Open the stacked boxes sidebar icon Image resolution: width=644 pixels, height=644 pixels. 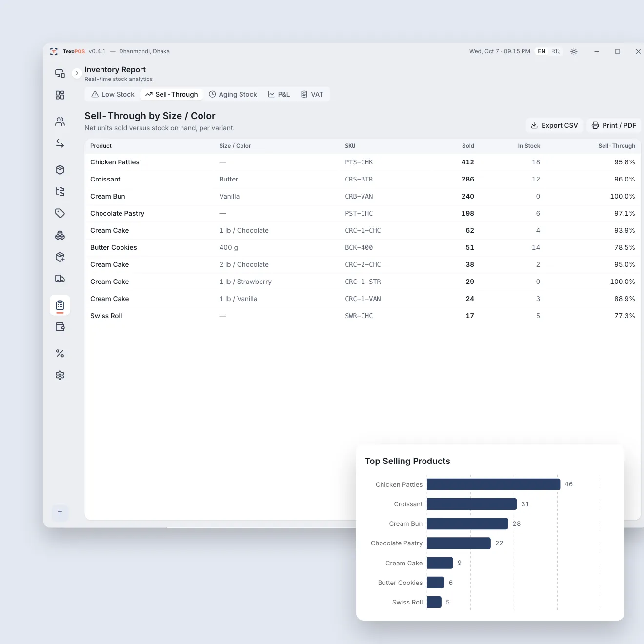[60, 235]
